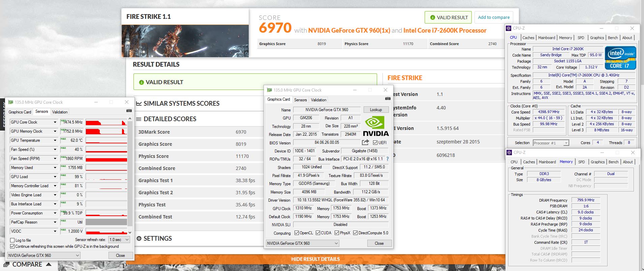The width and height of the screenshot is (644, 271).
Task: Click the BIOS version share/export icon
Action: pos(365,142)
